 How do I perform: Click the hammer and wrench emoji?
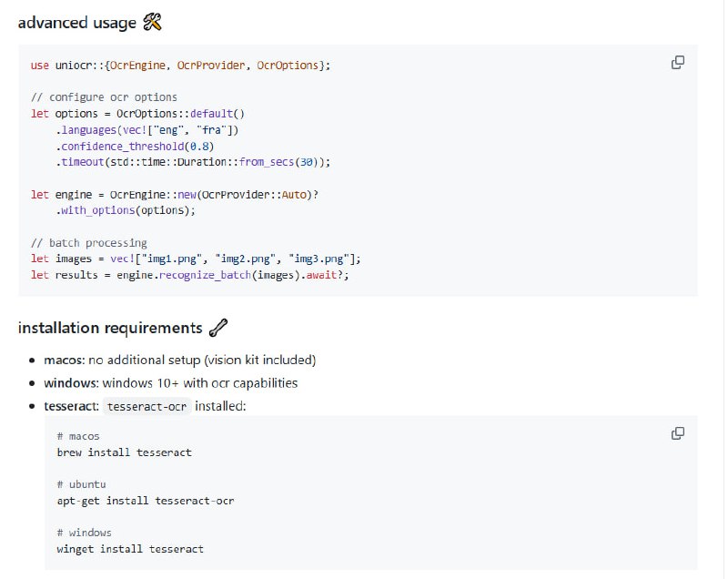[x=153, y=22]
